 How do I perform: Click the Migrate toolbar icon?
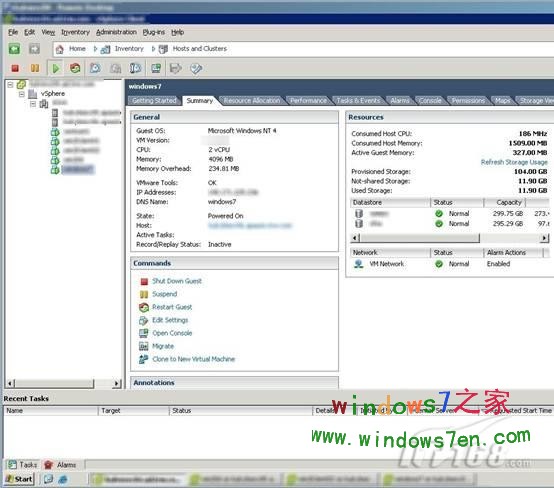point(176,68)
